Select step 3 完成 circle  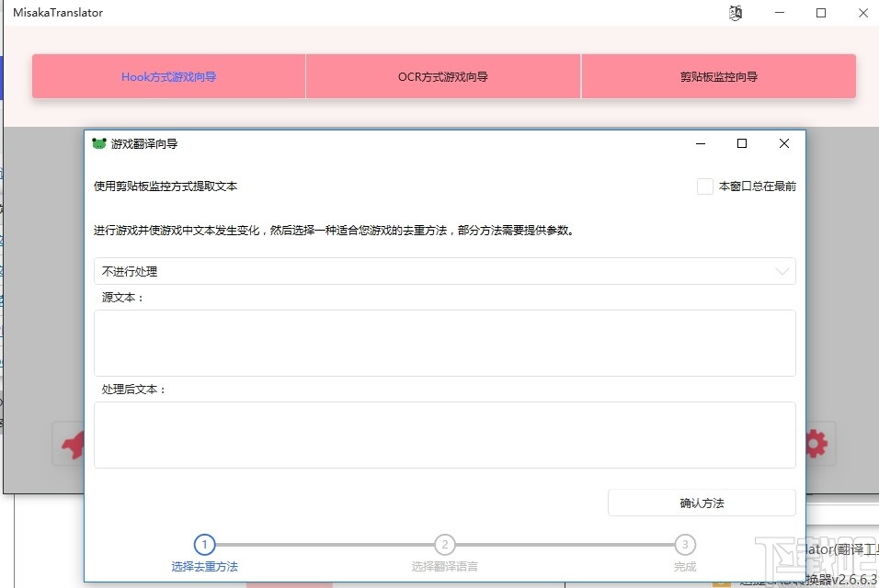click(685, 544)
